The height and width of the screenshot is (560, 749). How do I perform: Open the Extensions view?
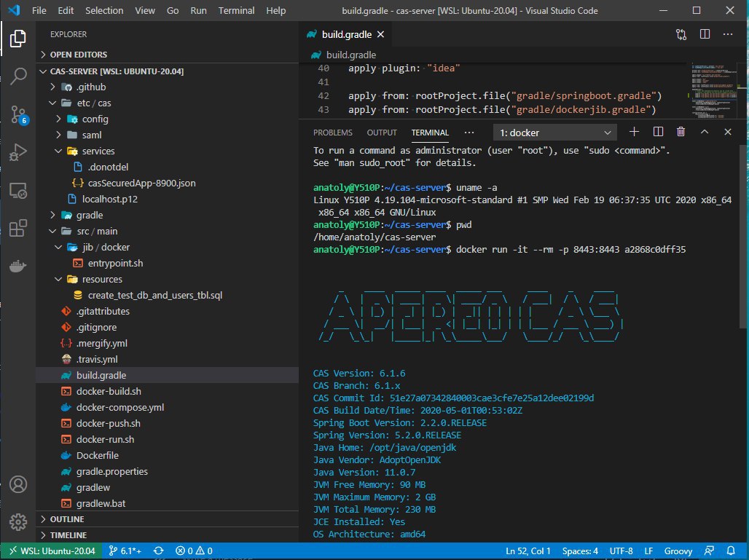point(18,228)
